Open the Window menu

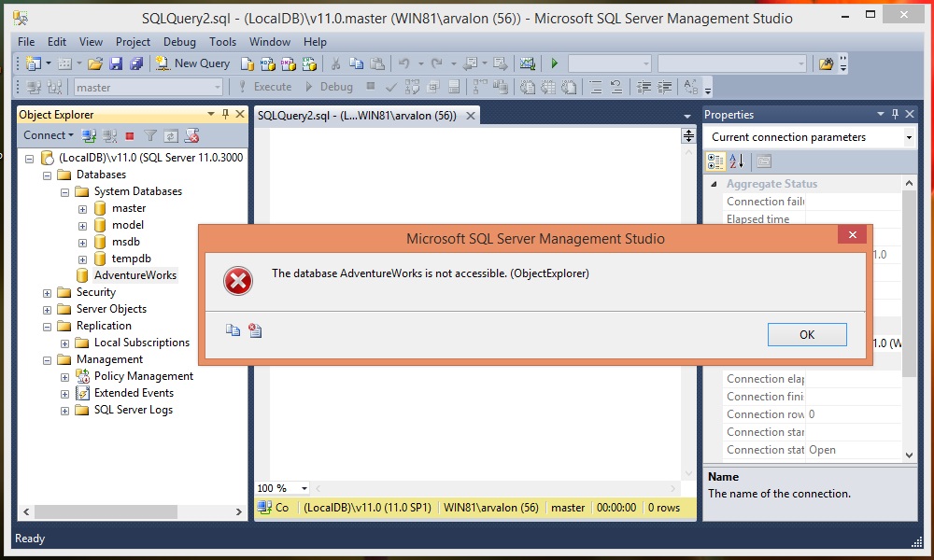tap(270, 42)
